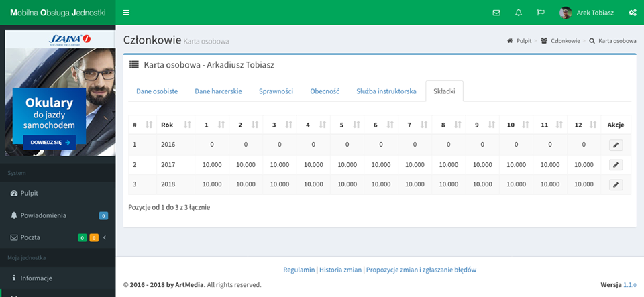Viewport: 644px width, 297px height.
Task: Edit the 2018 row with pencil icon
Action: tap(615, 184)
